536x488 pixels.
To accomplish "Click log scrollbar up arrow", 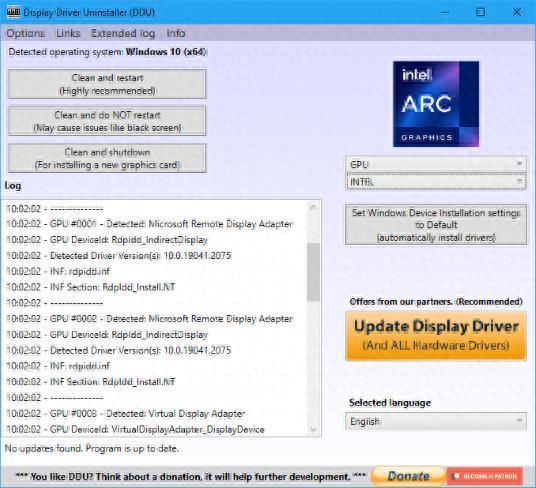I will 313,207.
